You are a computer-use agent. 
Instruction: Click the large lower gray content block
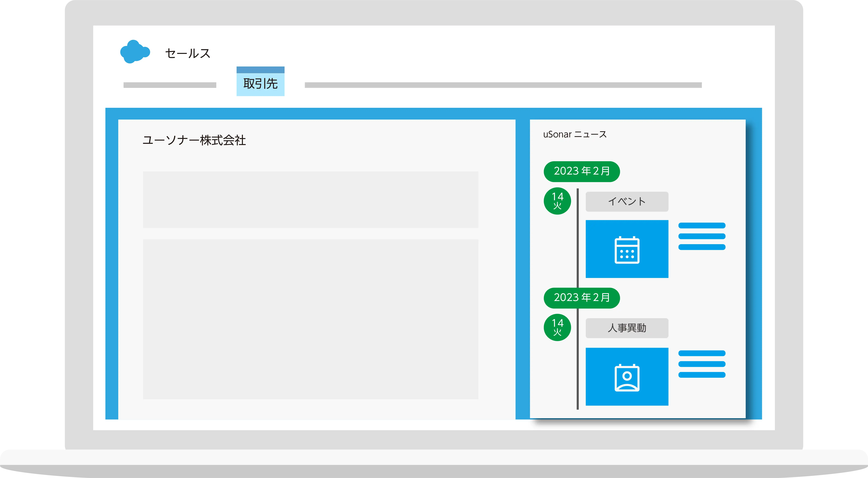(x=311, y=319)
